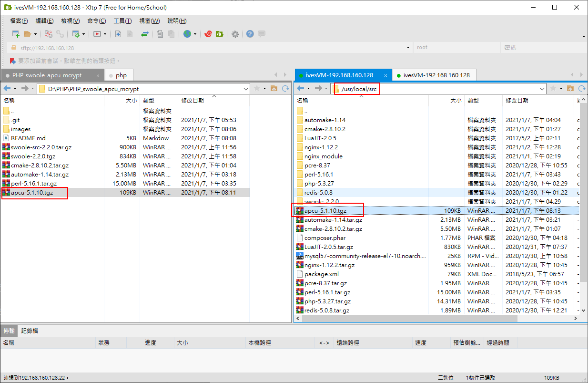Select package.xml in remote pane

point(322,274)
